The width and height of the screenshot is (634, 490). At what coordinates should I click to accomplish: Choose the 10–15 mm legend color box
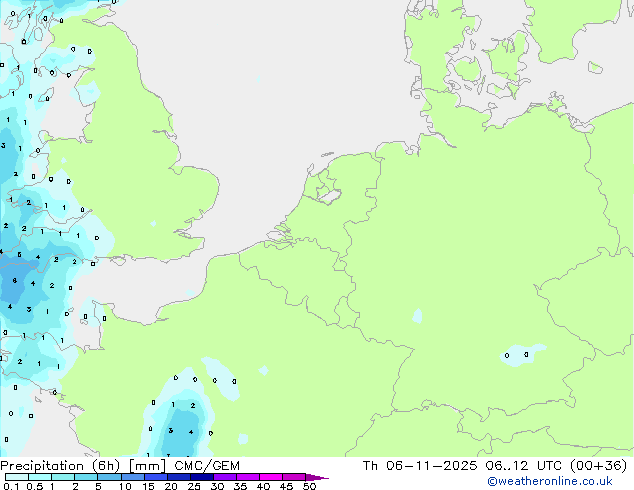[x=132, y=477]
